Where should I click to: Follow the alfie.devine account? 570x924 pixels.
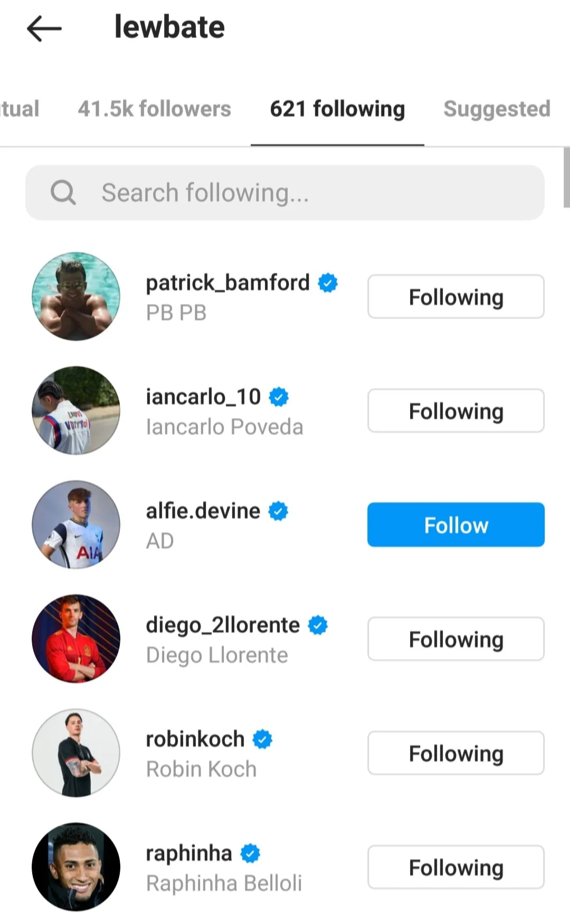tap(455, 525)
